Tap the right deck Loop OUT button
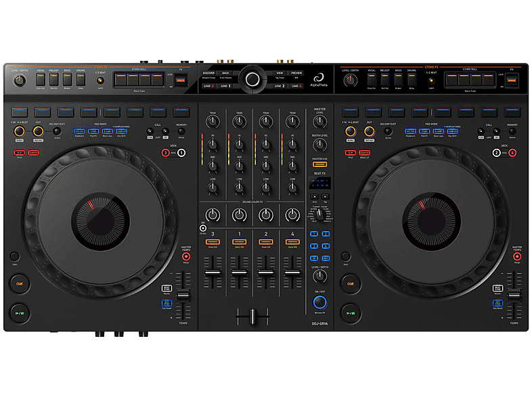532x397 pixels. [369, 131]
